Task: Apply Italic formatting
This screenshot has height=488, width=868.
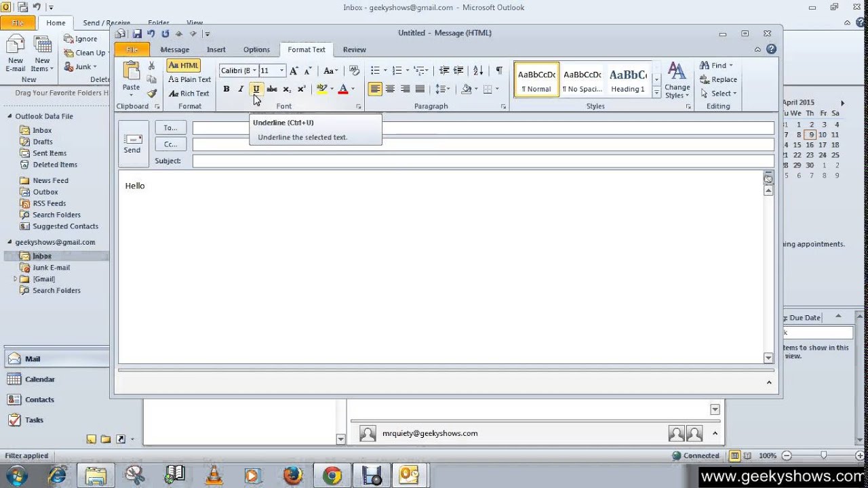Action: pyautogui.click(x=240, y=89)
